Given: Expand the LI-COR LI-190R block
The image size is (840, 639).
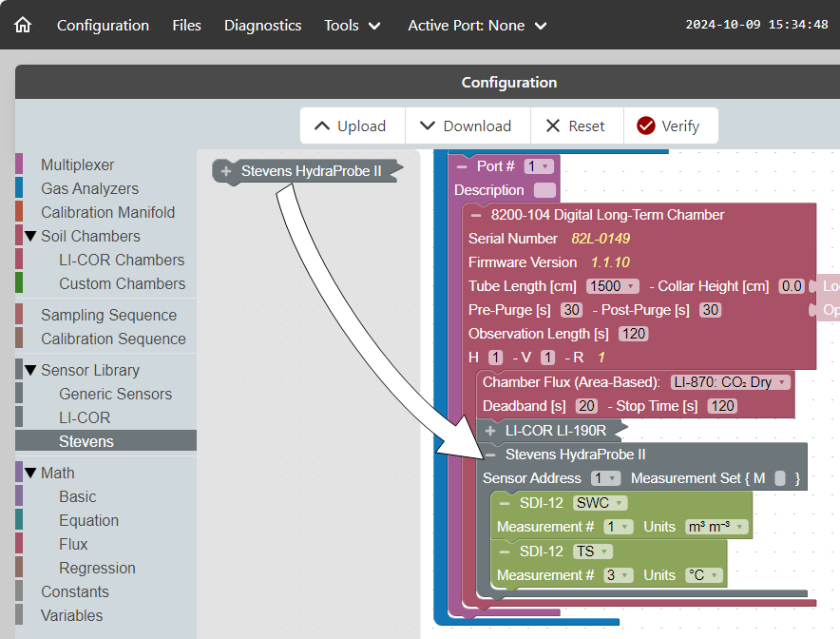Looking at the screenshot, I should tap(490, 431).
